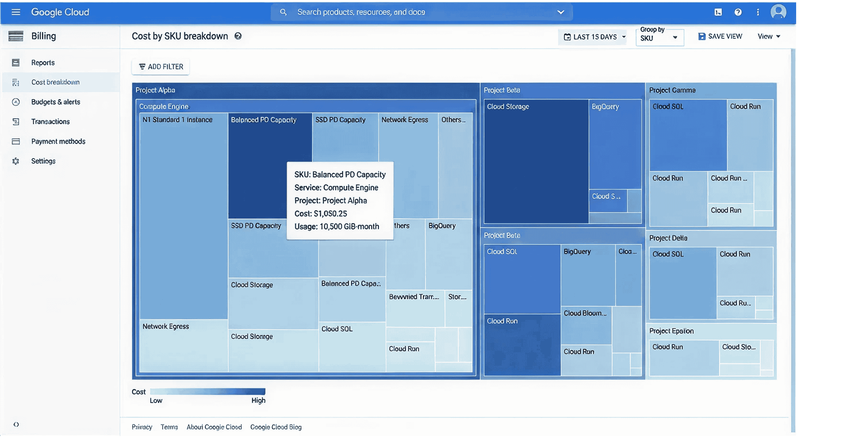Go to Reports in the sidebar
The image size is (868, 437).
coord(43,63)
